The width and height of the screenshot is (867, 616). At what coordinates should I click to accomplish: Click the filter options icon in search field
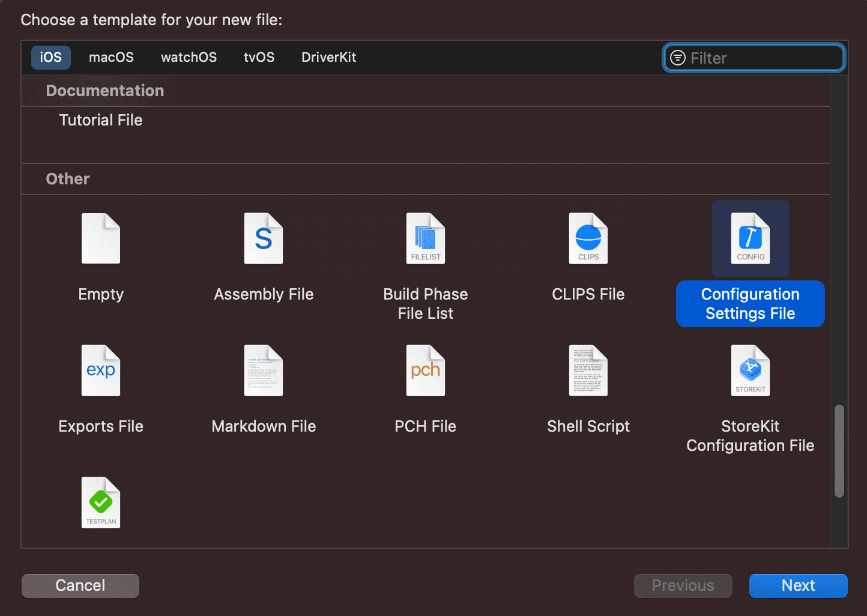click(677, 58)
